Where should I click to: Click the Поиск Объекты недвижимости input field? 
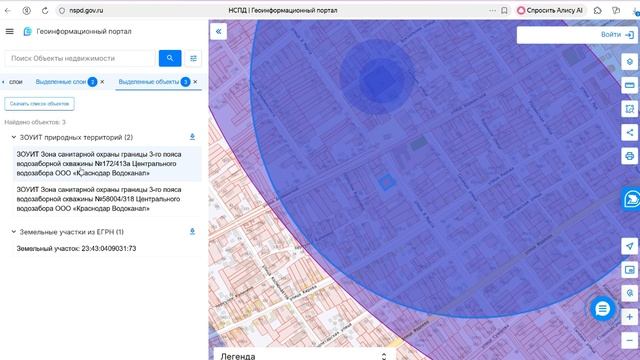click(80, 58)
